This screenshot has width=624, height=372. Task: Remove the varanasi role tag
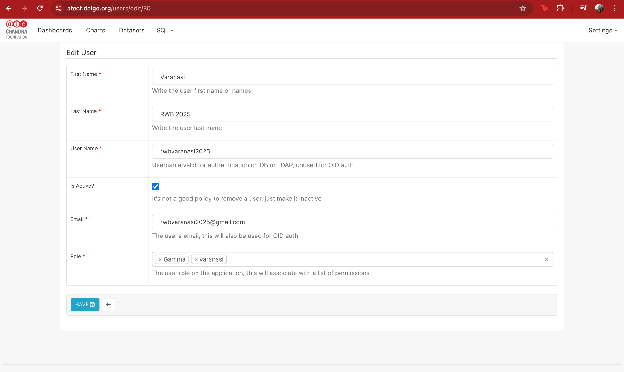pos(196,259)
